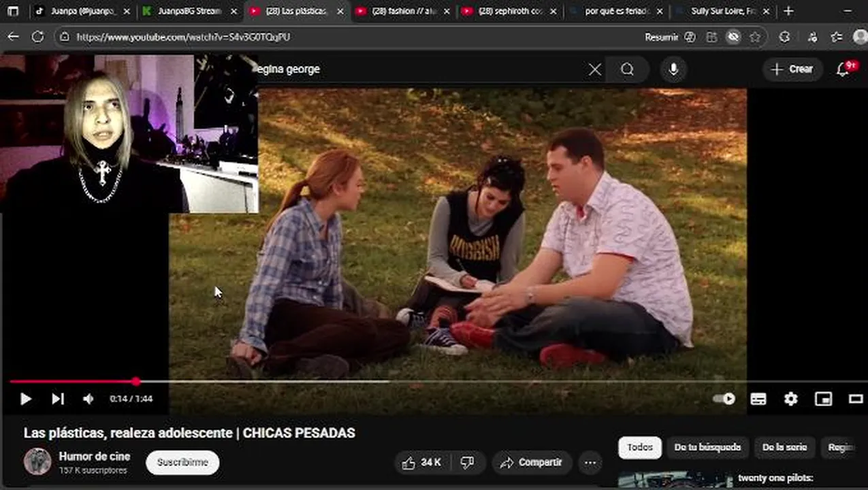Click the Crear button
Viewport: 868px width, 490px height.
792,69
